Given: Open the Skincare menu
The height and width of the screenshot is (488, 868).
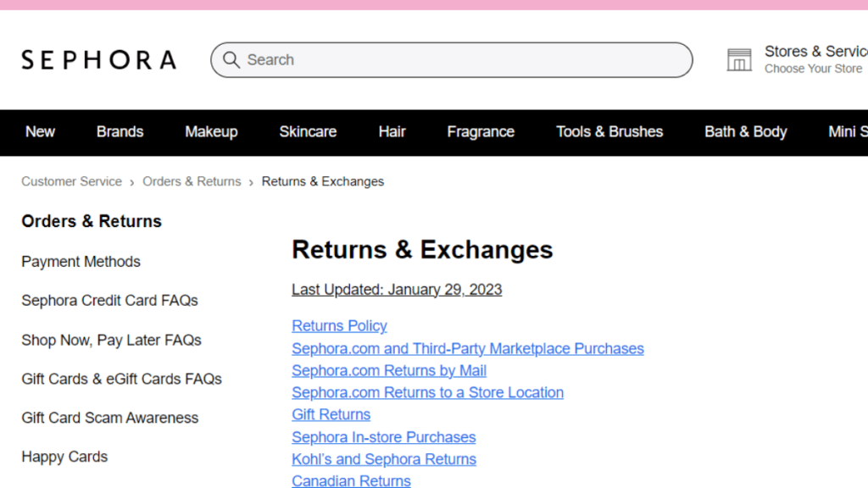Looking at the screenshot, I should [308, 132].
